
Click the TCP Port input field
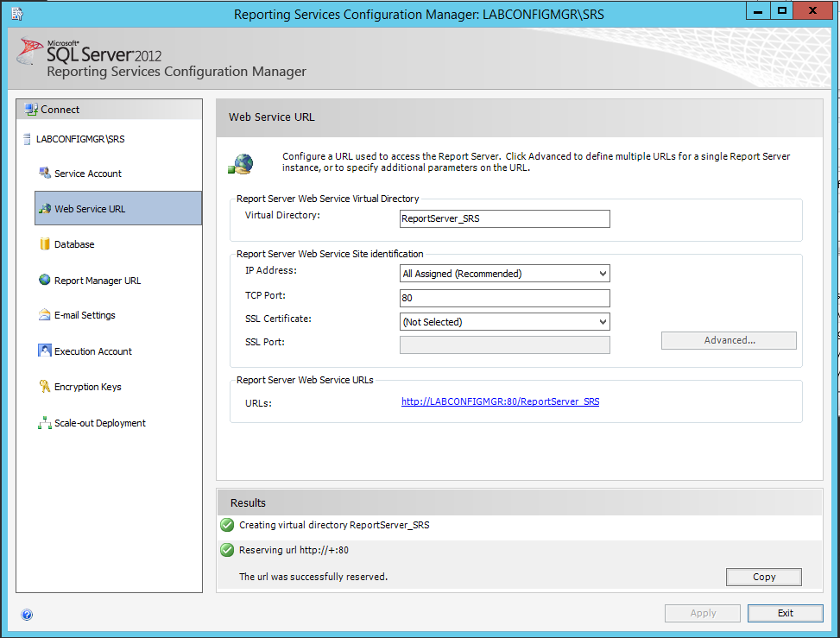click(505, 298)
